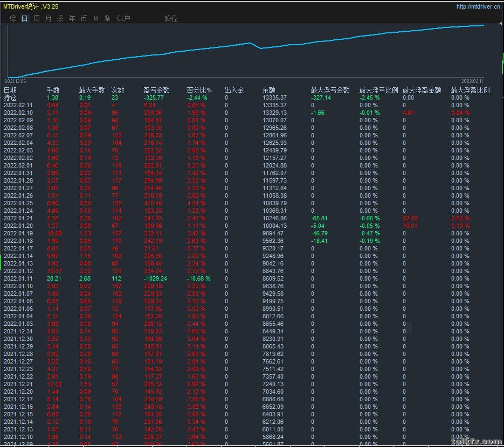Image resolution: width=504 pixels, height=447 pixels.
Task: Select the 2022.02.10 row date
Action: point(18,113)
